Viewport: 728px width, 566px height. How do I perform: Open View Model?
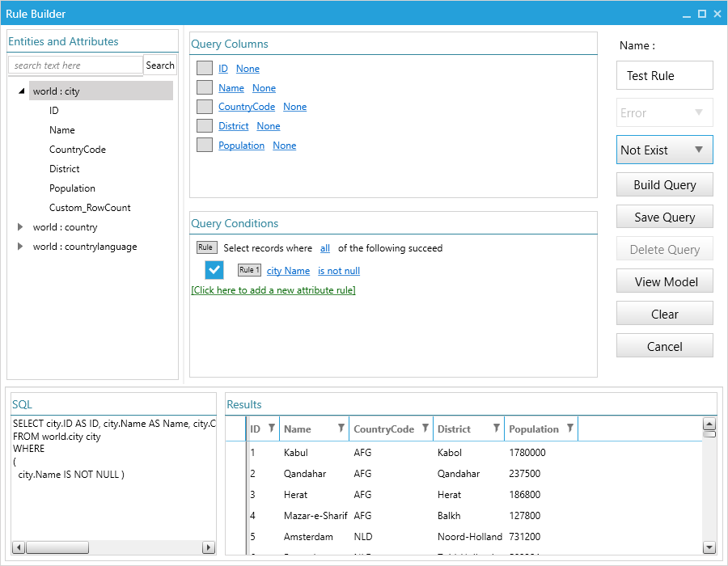(x=664, y=281)
